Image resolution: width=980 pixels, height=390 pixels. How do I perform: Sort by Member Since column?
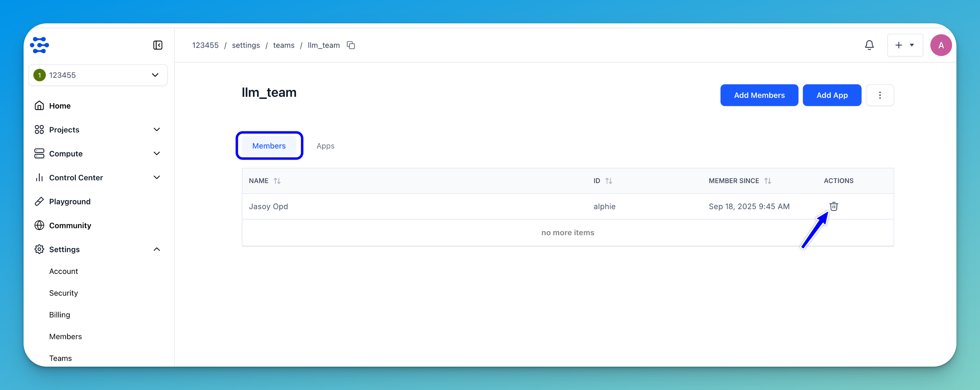tap(767, 181)
